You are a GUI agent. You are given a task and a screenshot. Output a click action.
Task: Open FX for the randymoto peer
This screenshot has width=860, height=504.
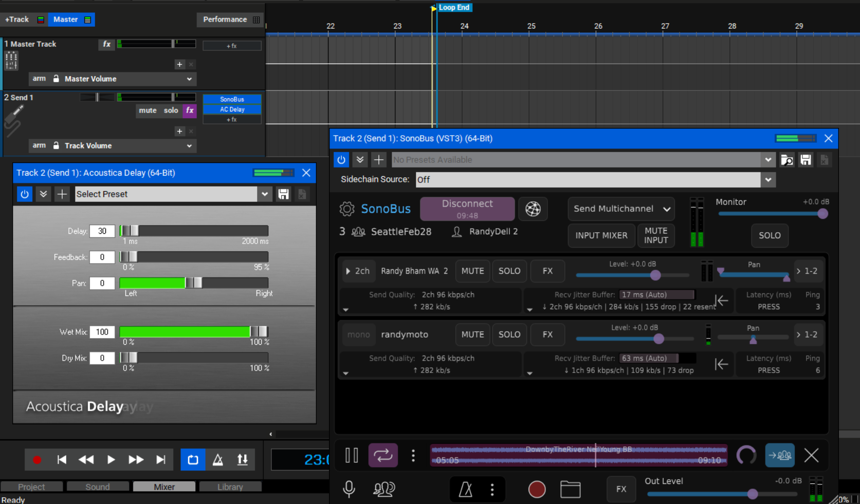[547, 334]
